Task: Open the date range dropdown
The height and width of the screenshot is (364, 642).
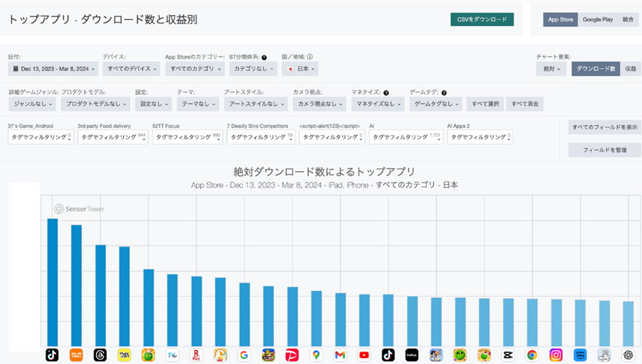Action: click(52, 69)
